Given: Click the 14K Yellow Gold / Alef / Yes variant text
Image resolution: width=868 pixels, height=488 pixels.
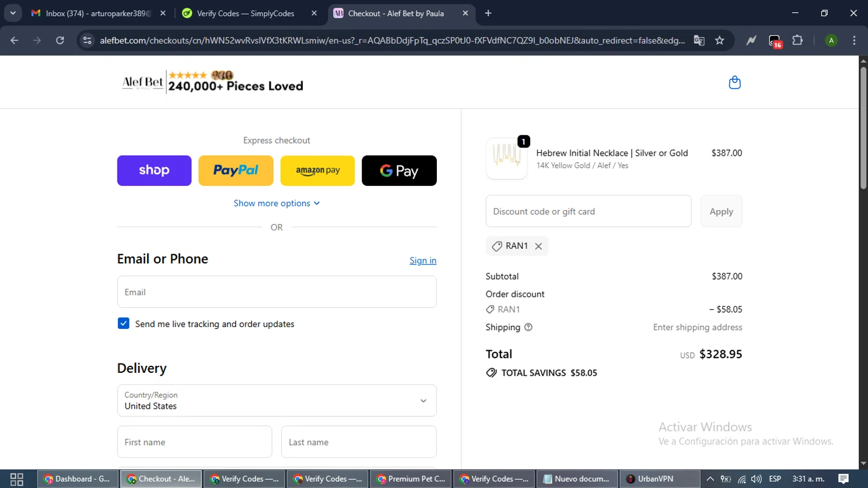Looking at the screenshot, I should coord(582,166).
